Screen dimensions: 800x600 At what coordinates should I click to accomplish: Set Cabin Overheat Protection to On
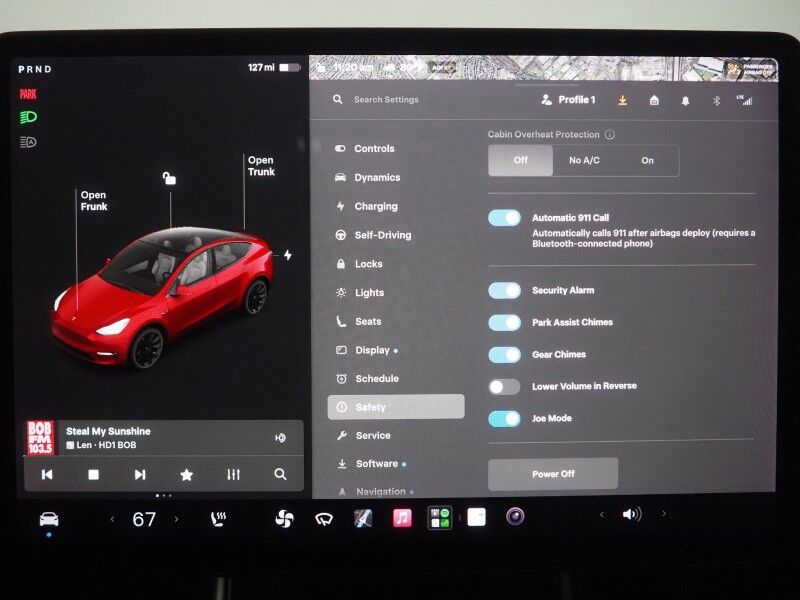[647, 160]
